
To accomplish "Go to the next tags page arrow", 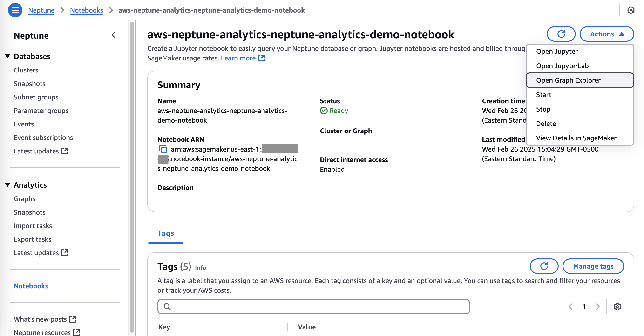I will (598, 307).
